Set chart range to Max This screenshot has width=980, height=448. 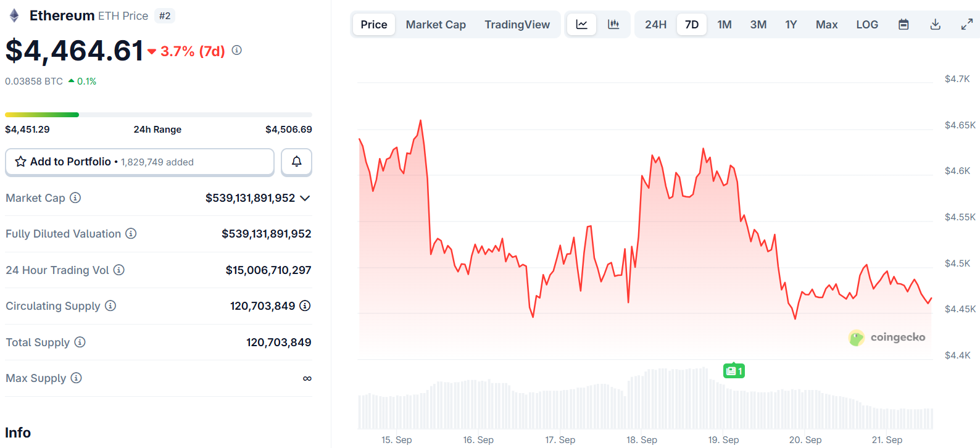827,25
